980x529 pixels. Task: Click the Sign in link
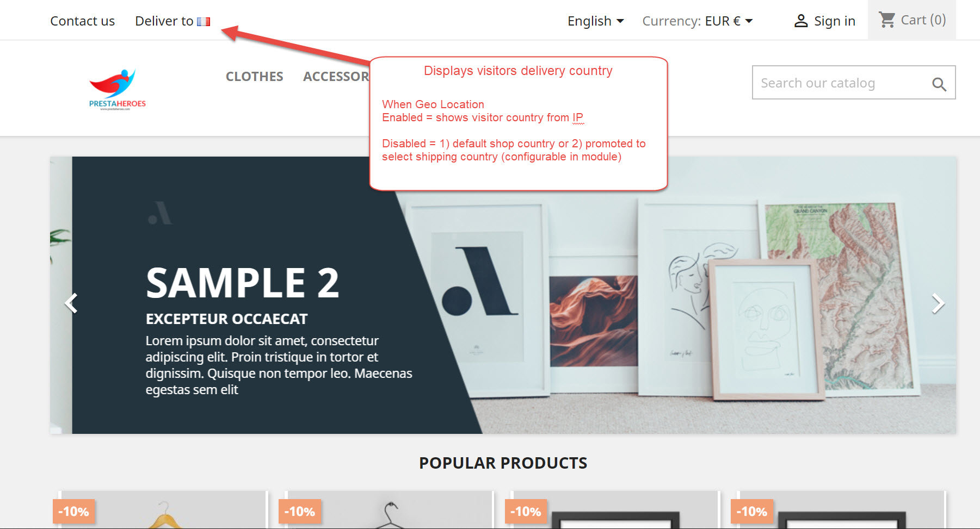point(834,21)
